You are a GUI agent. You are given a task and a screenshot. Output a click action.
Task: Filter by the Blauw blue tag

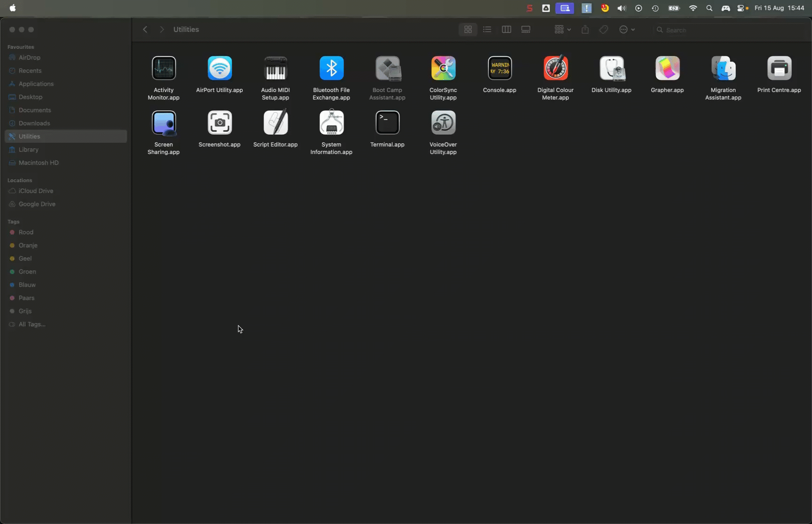[66, 285]
